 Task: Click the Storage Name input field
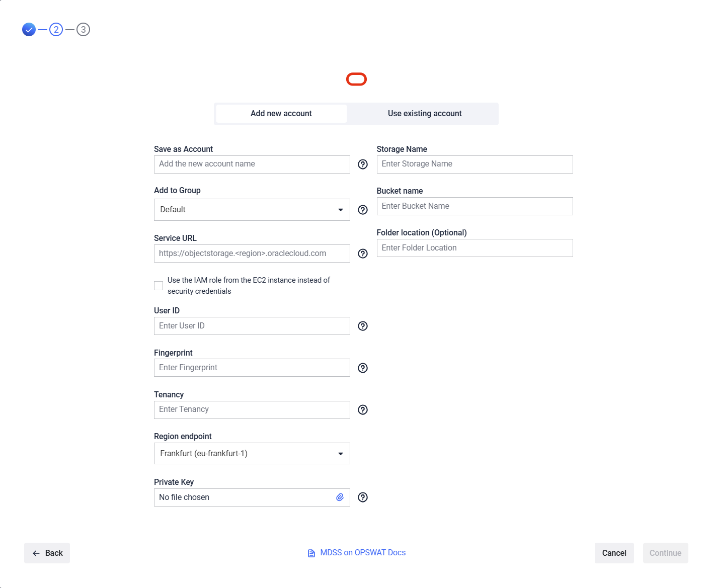tap(475, 164)
